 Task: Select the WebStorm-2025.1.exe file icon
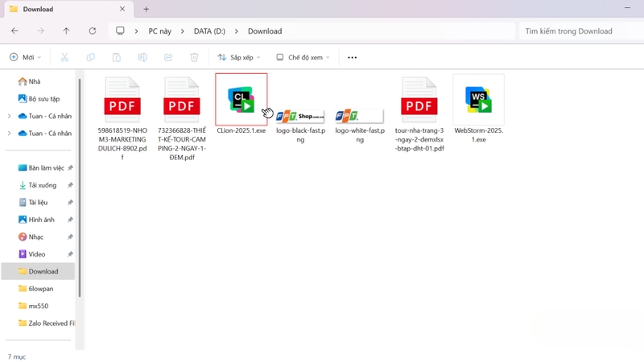[478, 100]
